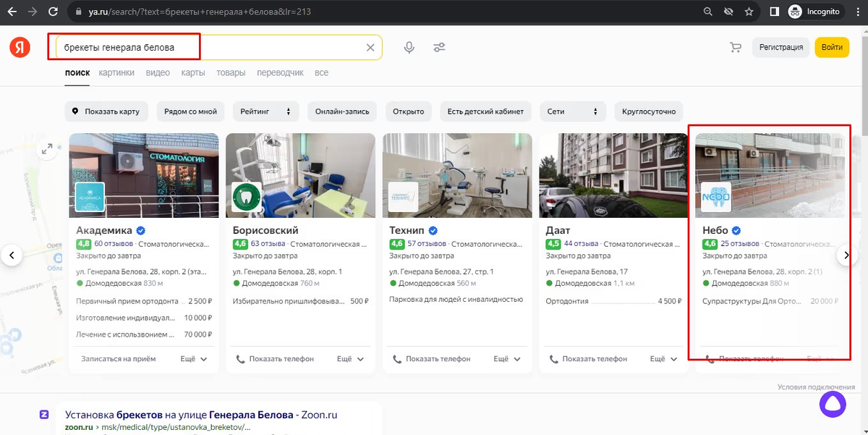Open Рейтинг dropdown filter
868x435 pixels.
[265, 111]
